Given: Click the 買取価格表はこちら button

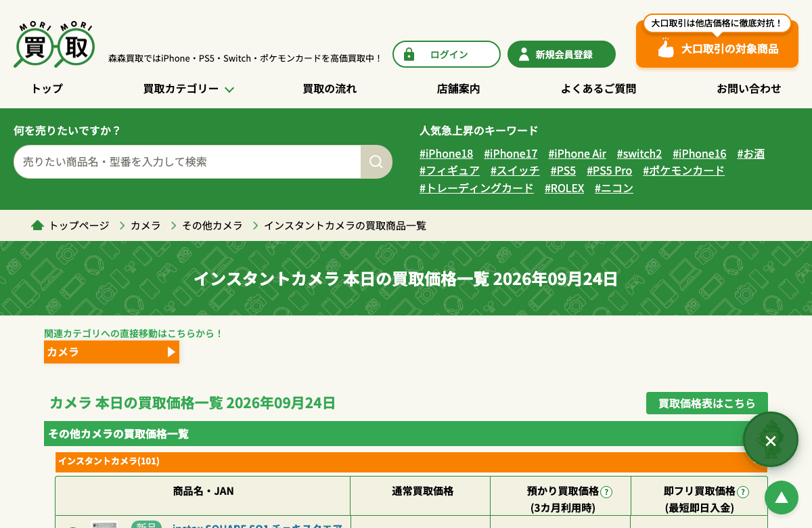Looking at the screenshot, I should [x=707, y=403].
